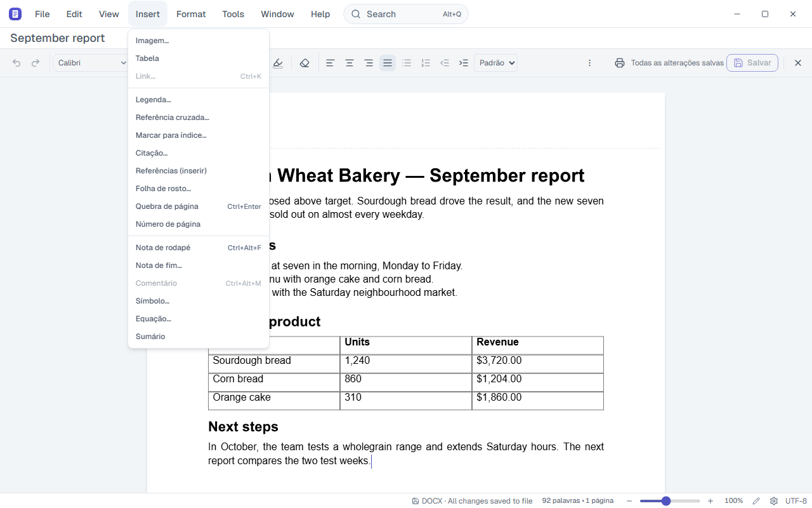Image resolution: width=812 pixels, height=508 pixels.
Task: Click the undo arrow icon
Action: click(x=16, y=63)
